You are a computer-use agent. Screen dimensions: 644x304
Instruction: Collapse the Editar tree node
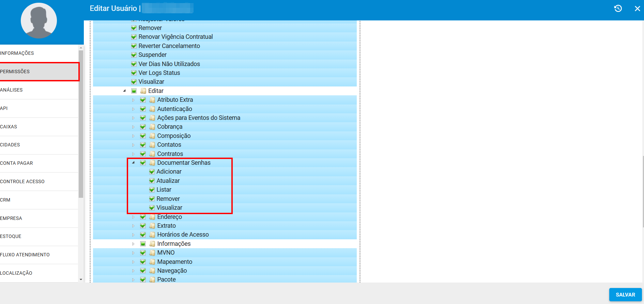(124, 91)
